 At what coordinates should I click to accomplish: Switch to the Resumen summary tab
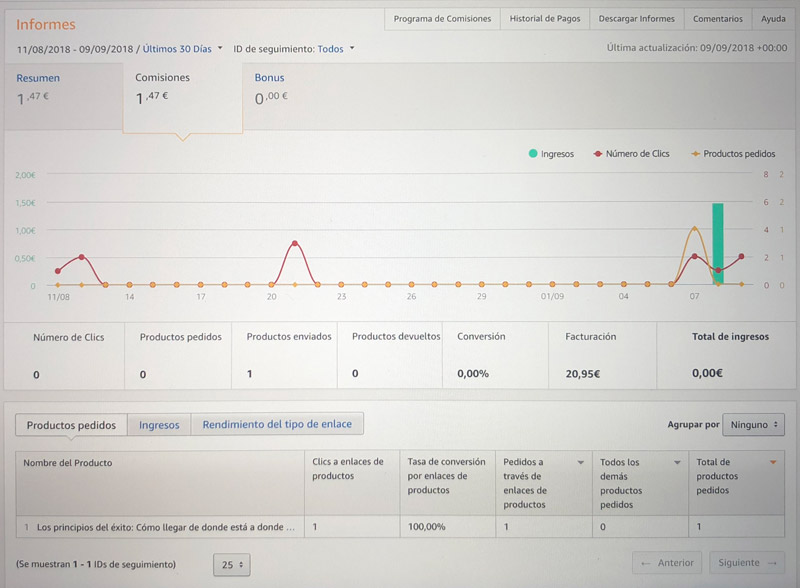coord(38,78)
